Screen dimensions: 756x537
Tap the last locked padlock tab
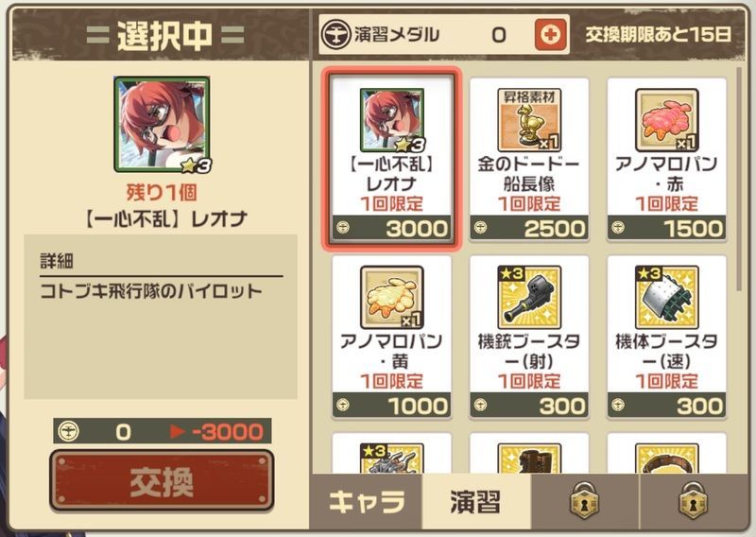coord(694,502)
